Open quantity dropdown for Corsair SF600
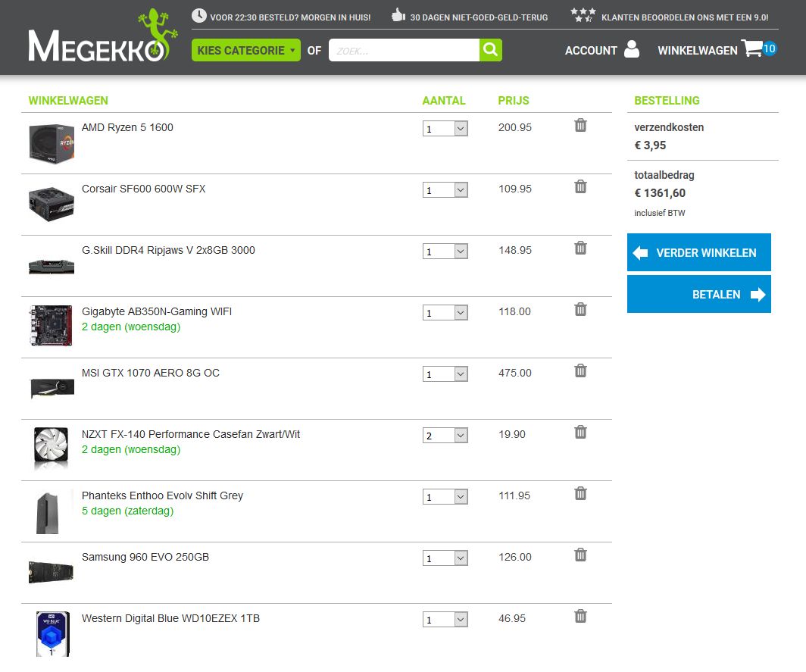806x672 pixels. point(445,189)
